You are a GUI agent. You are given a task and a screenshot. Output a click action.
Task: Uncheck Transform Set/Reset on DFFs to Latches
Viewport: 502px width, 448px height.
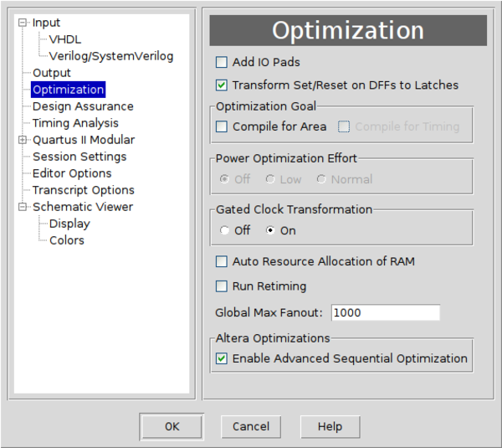coord(222,85)
